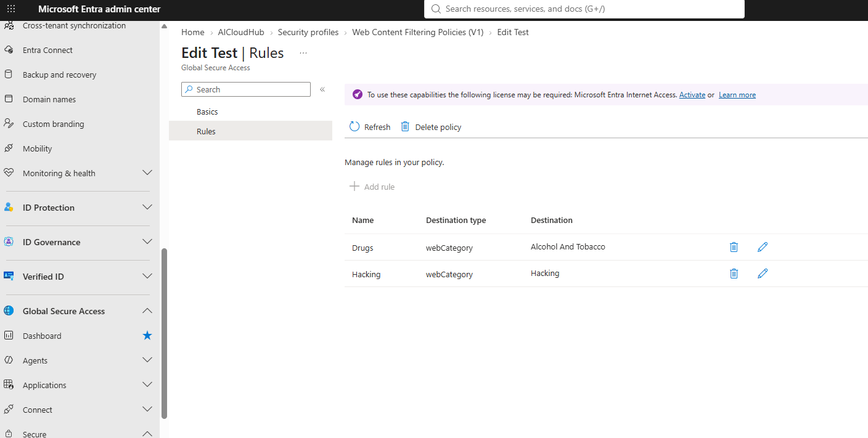Viewport: 868px width, 438px height.
Task: Select the Rules blade tab
Action: tap(250, 131)
